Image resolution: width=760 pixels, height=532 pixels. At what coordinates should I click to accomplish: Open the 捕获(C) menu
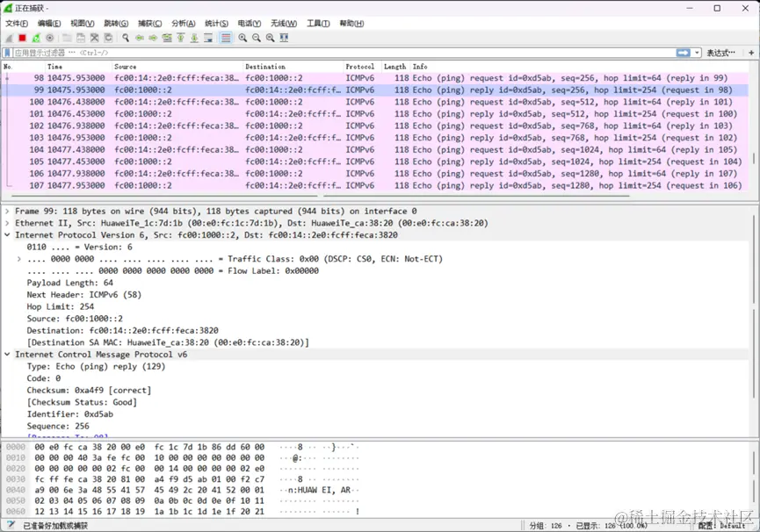[149, 23]
